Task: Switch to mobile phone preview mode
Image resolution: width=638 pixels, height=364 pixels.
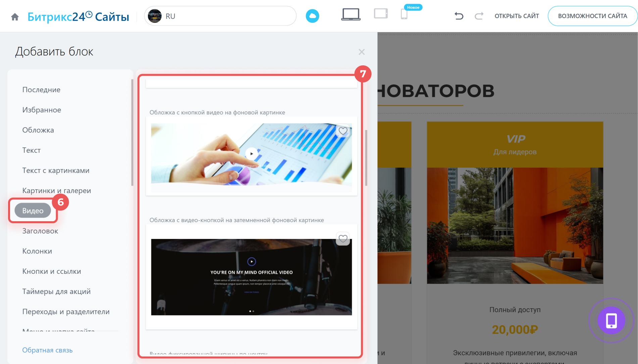Action: (404, 14)
